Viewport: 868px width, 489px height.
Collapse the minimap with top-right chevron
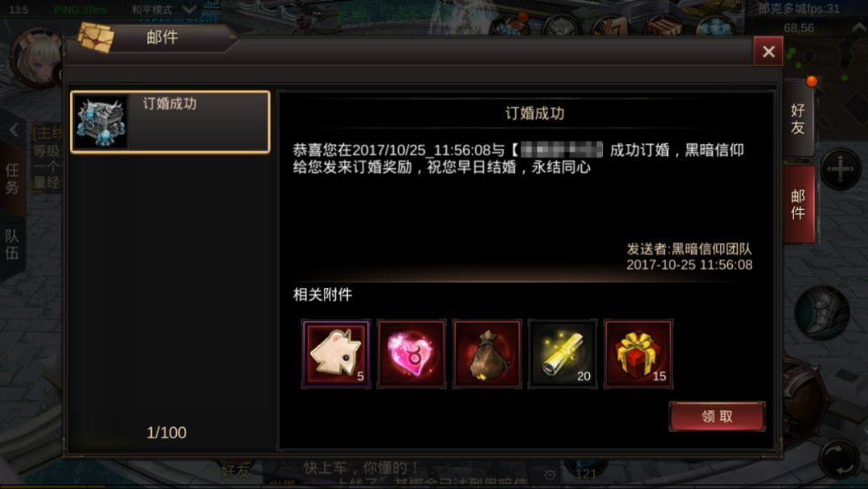click(858, 27)
